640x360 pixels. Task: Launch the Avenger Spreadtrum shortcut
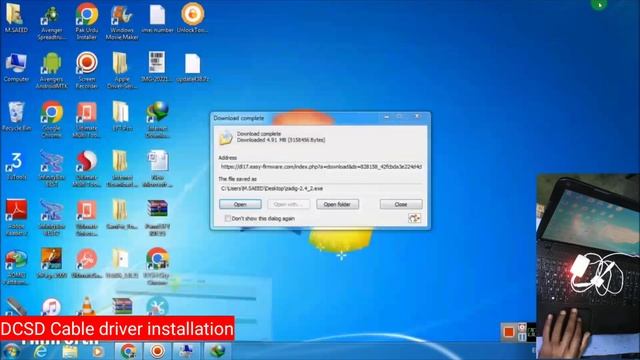(51, 22)
